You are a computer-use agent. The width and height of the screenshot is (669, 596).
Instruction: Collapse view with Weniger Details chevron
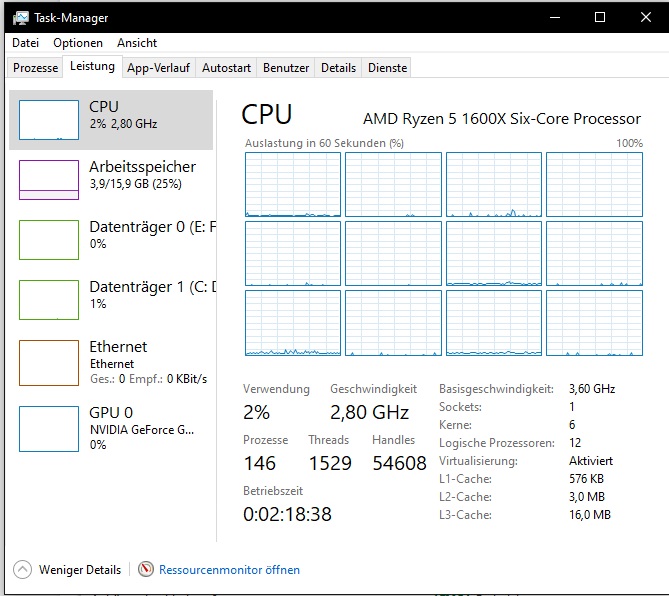(23, 570)
